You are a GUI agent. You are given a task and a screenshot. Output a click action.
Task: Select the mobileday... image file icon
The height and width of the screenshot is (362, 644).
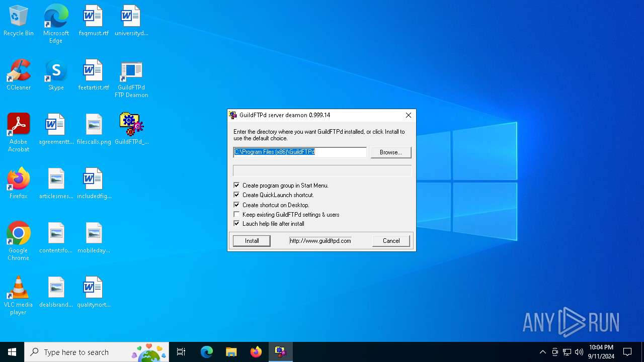pyautogui.click(x=94, y=238)
